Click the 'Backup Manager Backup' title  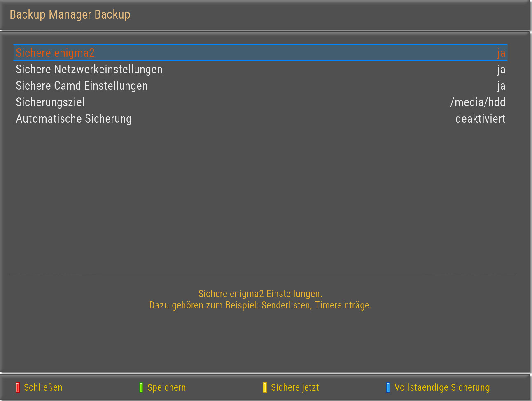click(x=70, y=14)
